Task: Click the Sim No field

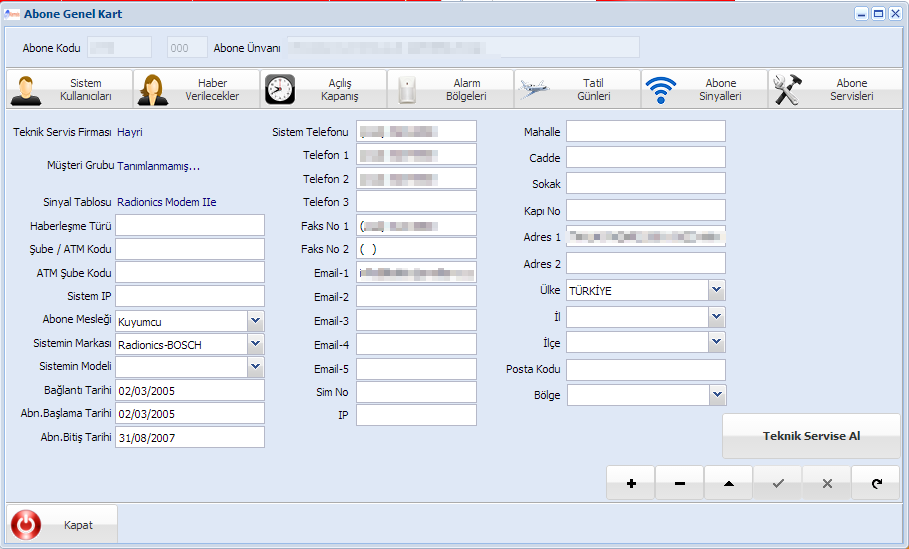Action: [x=416, y=392]
